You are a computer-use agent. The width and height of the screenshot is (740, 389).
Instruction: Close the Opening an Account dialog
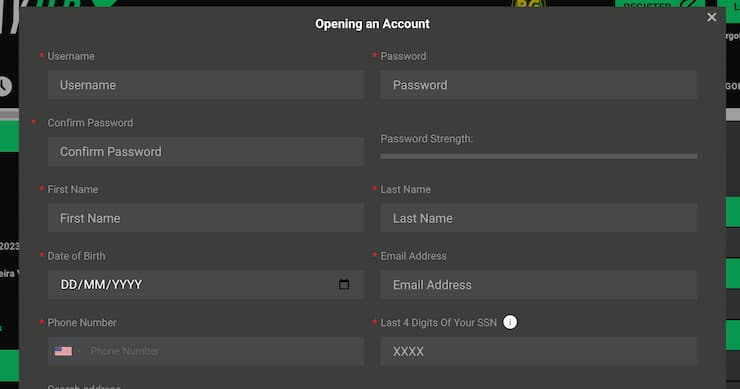[x=712, y=17]
